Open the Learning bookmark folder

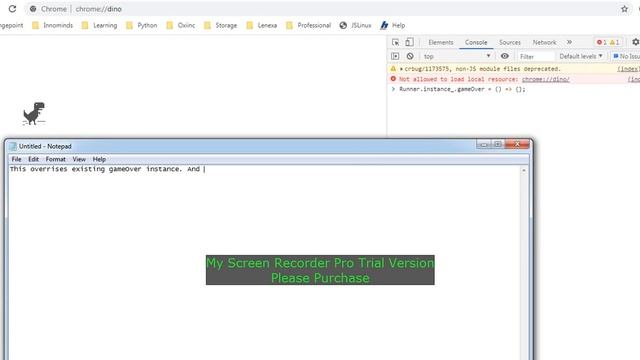click(x=100, y=25)
